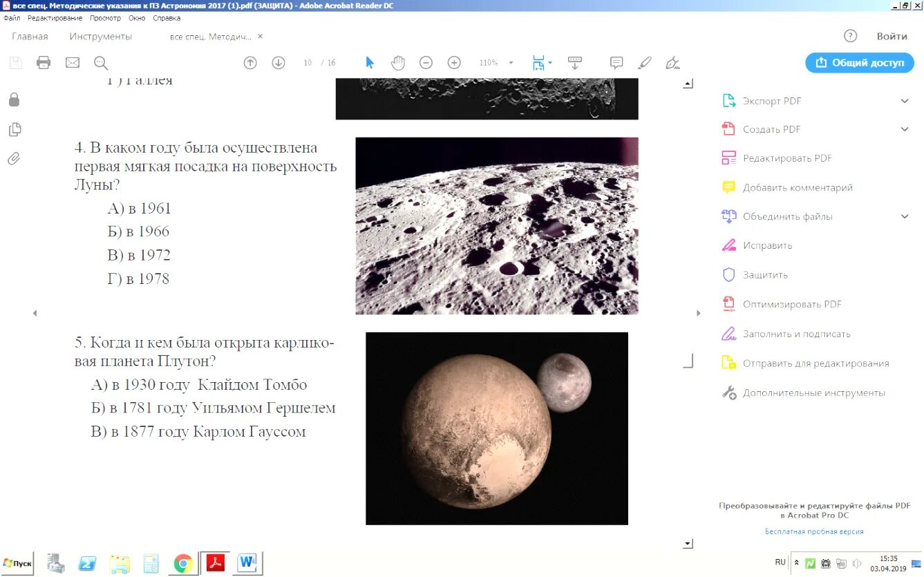Screen dimensions: 924x577
Task: Click scrollbar up arrow of document
Action: (x=688, y=84)
